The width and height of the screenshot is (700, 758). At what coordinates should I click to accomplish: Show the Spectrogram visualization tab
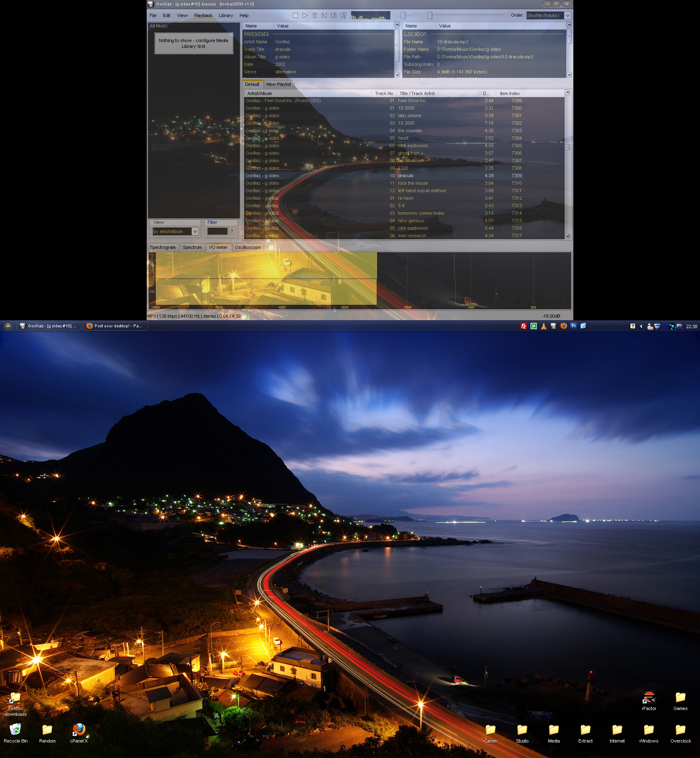coord(162,247)
